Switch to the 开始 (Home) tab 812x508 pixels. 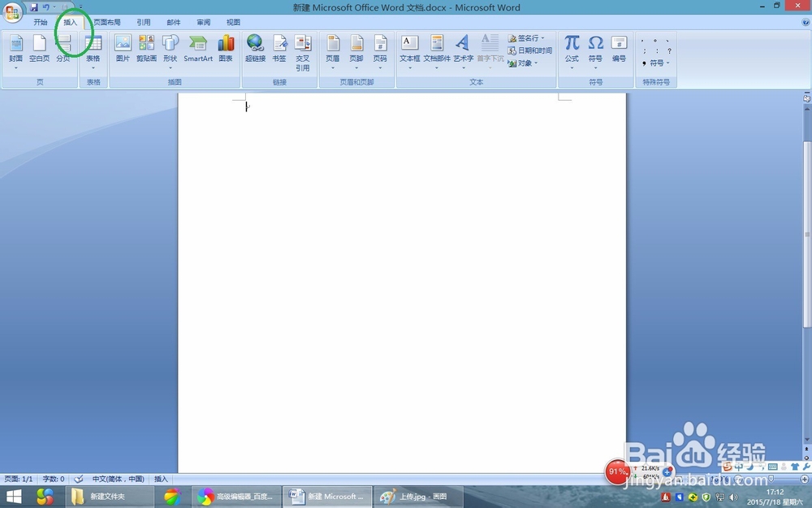pos(40,22)
